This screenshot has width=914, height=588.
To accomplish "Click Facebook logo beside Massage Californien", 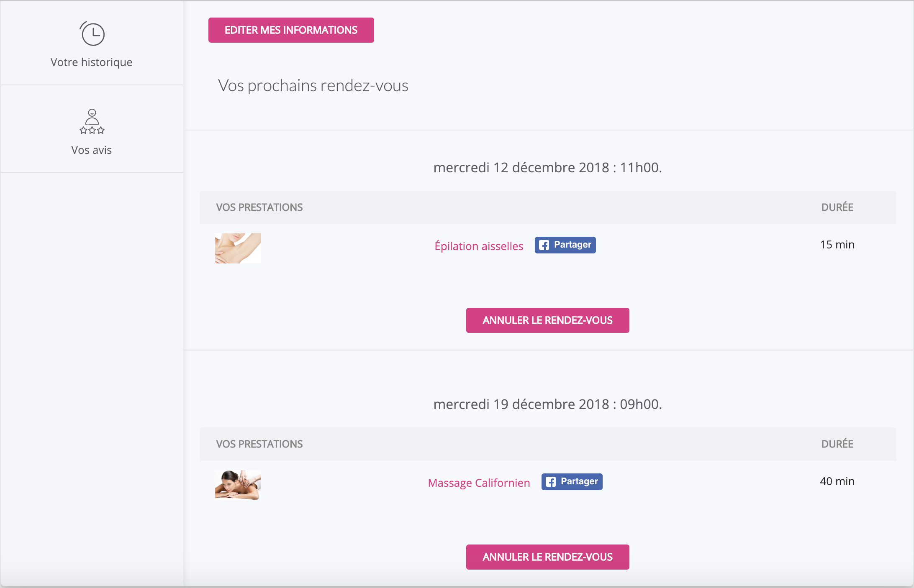I will point(551,482).
